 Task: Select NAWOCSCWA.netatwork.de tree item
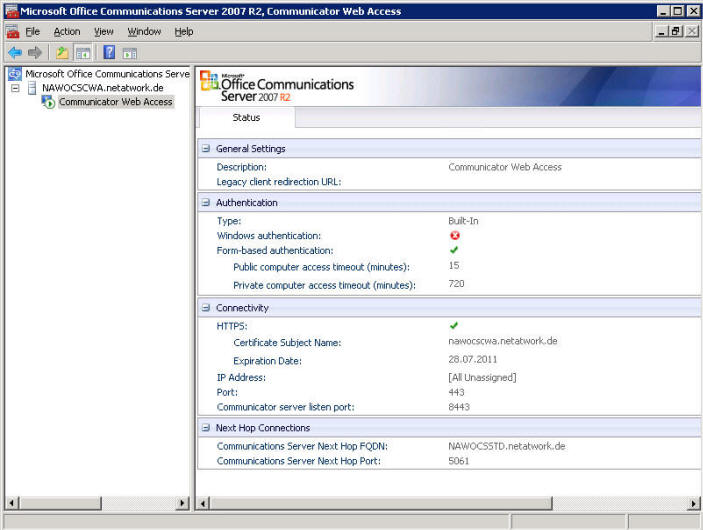(103, 88)
